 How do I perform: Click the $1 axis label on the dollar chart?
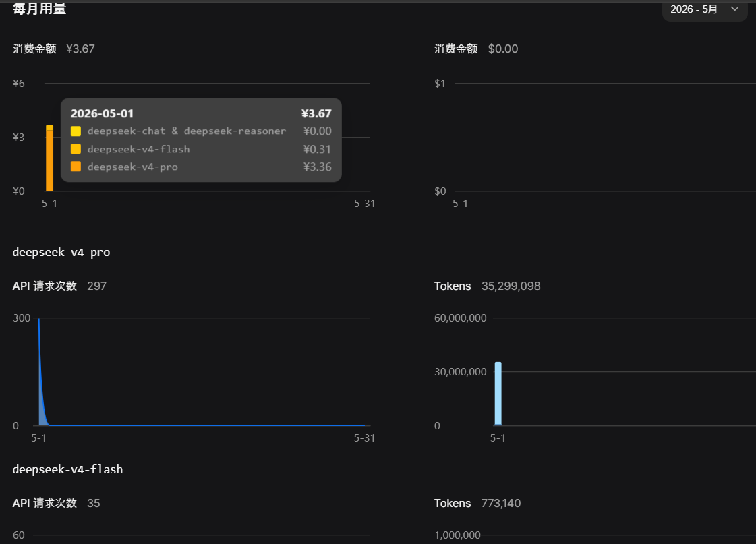pos(440,84)
